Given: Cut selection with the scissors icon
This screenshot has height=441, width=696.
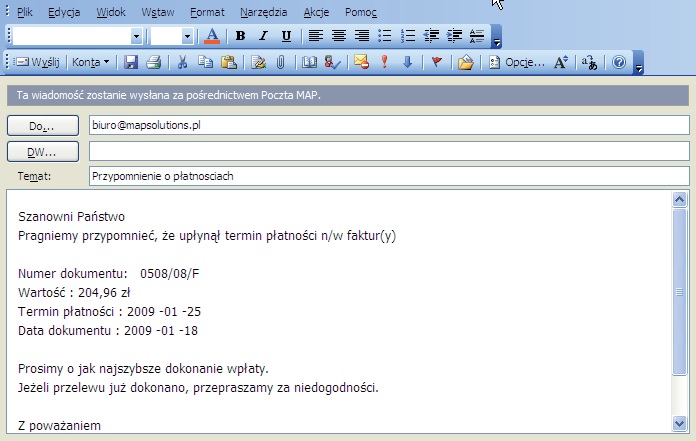Looking at the screenshot, I should [182, 62].
